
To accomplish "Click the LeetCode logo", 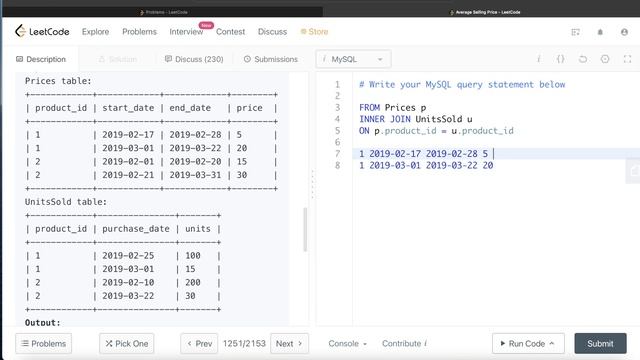I will (42, 31).
